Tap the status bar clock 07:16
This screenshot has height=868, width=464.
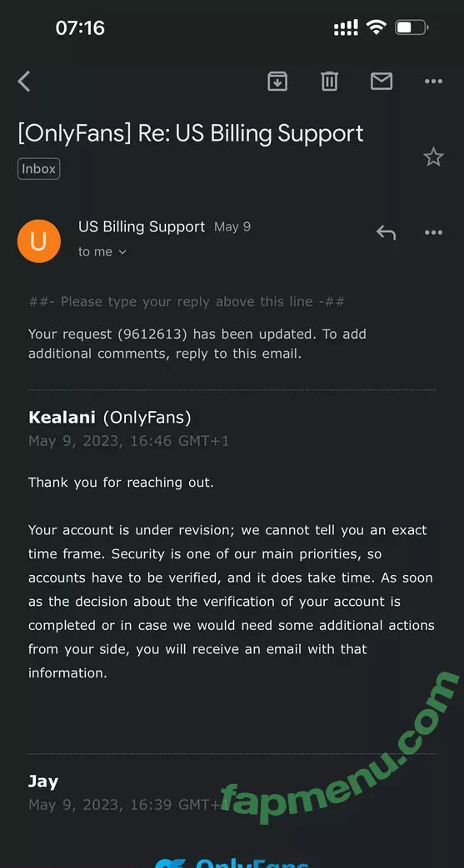pyautogui.click(x=80, y=27)
